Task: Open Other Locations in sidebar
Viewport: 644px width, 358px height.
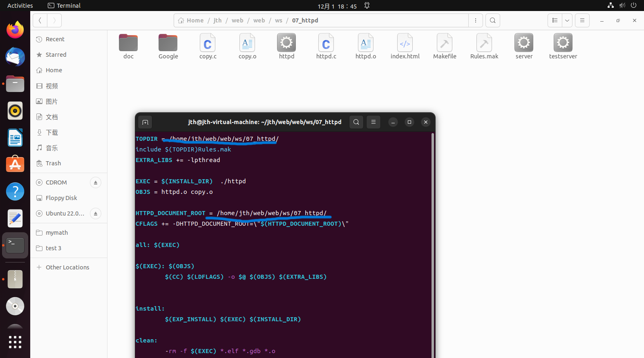Action: [69, 267]
